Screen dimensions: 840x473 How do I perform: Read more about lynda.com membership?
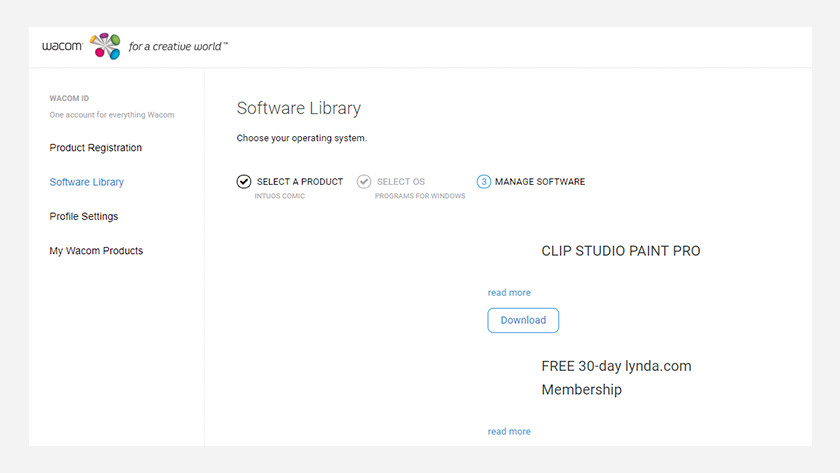(x=509, y=432)
